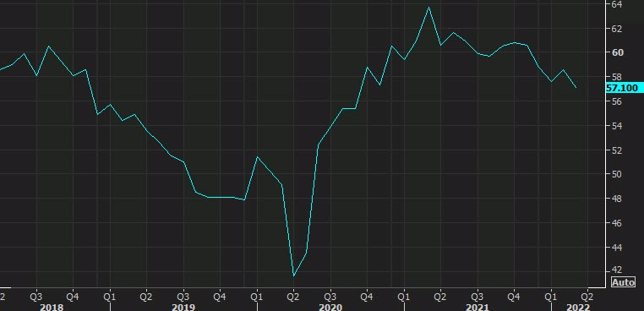Click the Q2 label of 2021
Screen dimensions: 644x311
(x=440, y=296)
